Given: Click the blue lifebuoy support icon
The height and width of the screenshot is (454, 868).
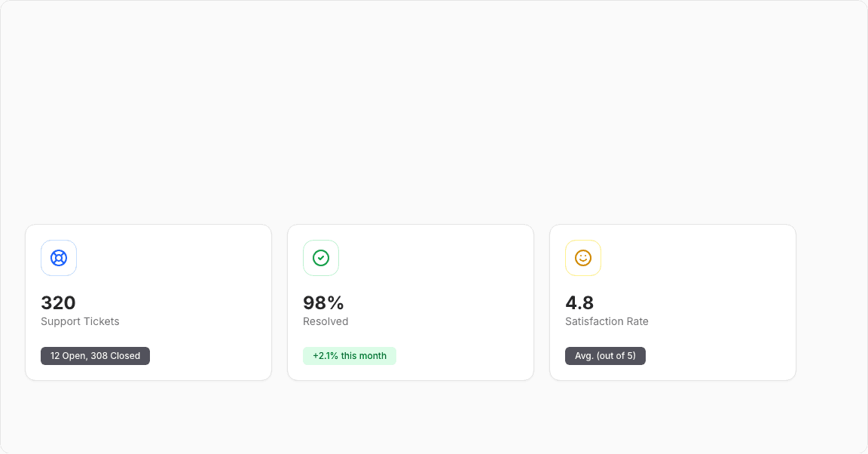Looking at the screenshot, I should click(59, 258).
